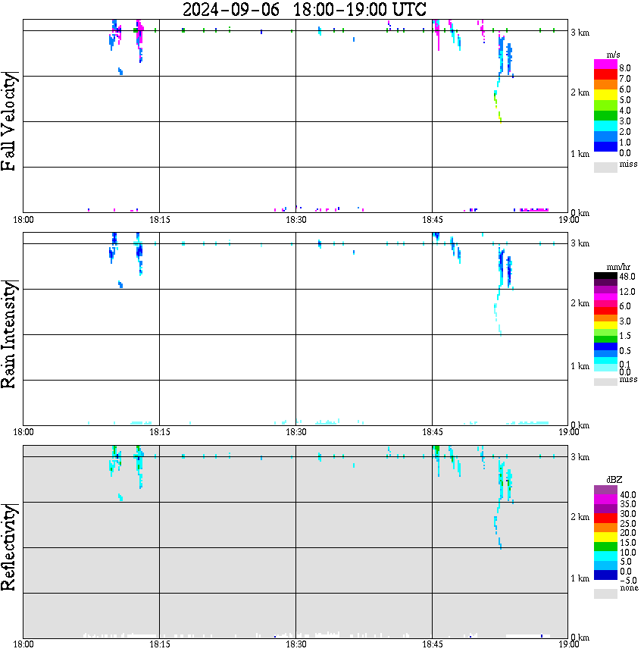Select the red 7.0 m/s legend swatch
The width and height of the screenshot is (644, 658).
click(605, 75)
